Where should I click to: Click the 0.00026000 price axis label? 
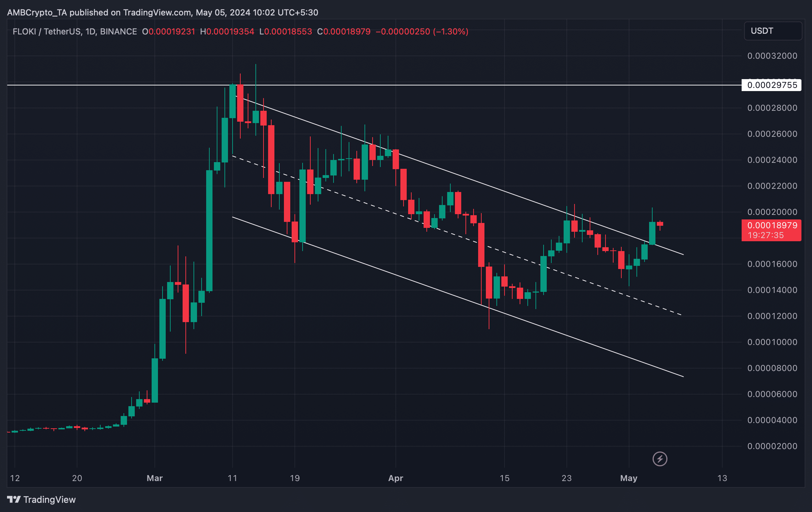(x=772, y=134)
